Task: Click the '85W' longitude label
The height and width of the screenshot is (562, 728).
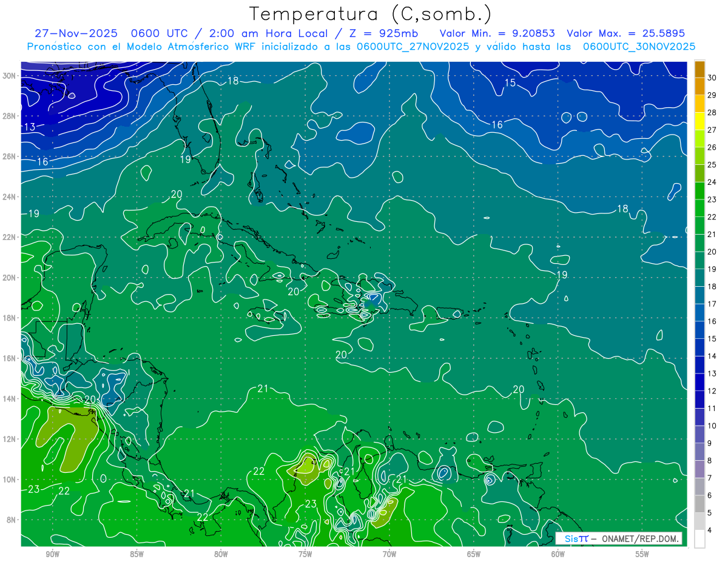Action: [x=136, y=555]
